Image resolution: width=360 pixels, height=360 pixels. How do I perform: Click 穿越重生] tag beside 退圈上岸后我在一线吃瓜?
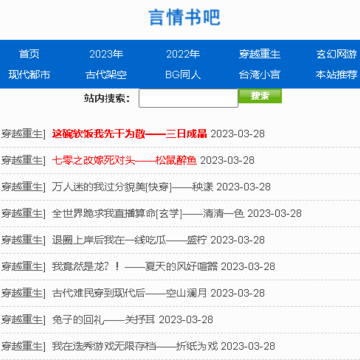(x=23, y=240)
